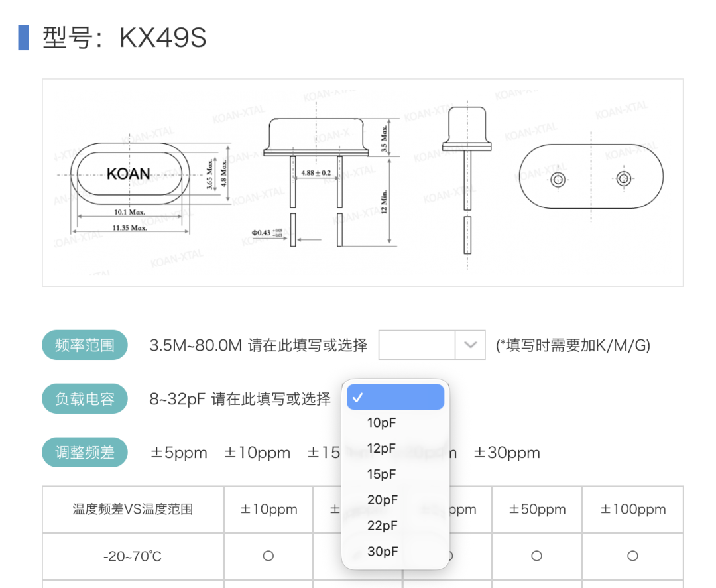Screen dimensions: 716x588
Task: Click the 调整频差 label button
Action: click(x=84, y=452)
